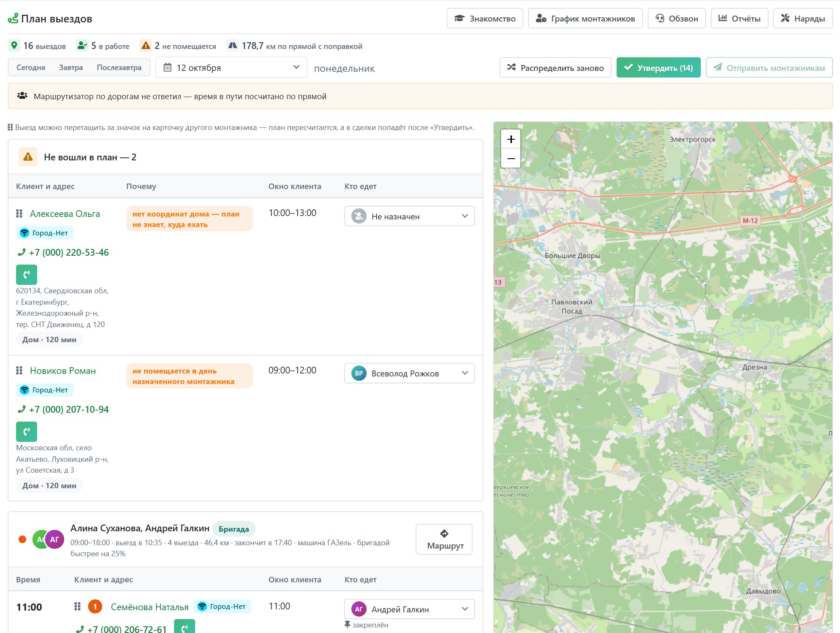Switch to the Послезавтра tab
This screenshot has width=840, height=633.
tap(119, 68)
